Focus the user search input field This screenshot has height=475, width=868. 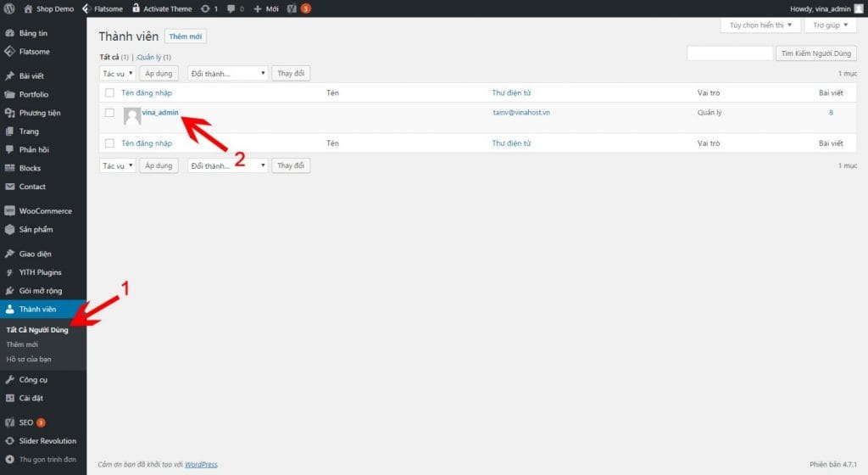point(730,53)
